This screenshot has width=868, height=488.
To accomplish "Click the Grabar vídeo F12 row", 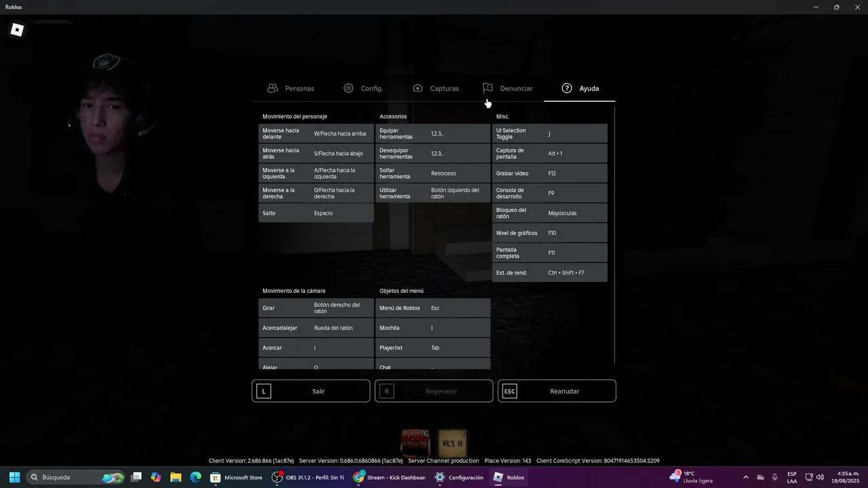I will tap(550, 174).
